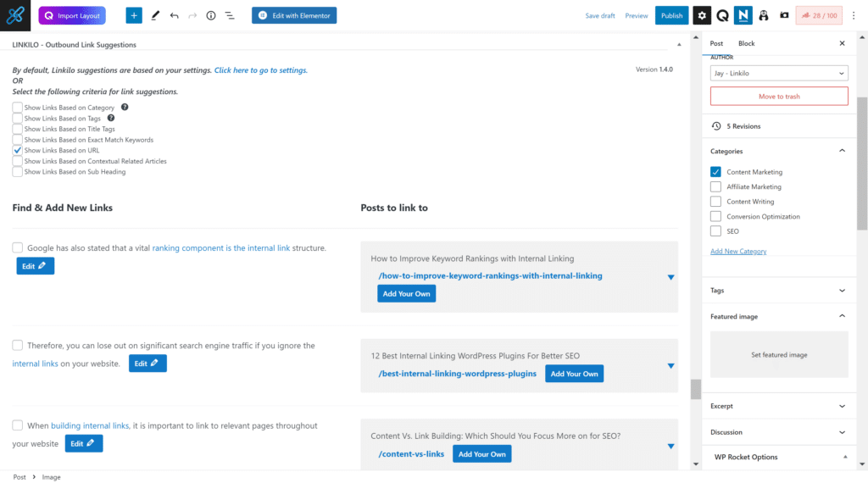Image resolution: width=868 pixels, height=483 pixels.
Task: Click the blue N plugin icon
Action: coord(743,15)
